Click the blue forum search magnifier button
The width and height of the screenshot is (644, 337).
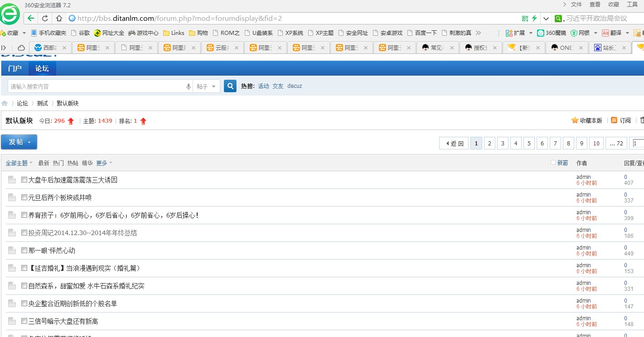click(230, 86)
